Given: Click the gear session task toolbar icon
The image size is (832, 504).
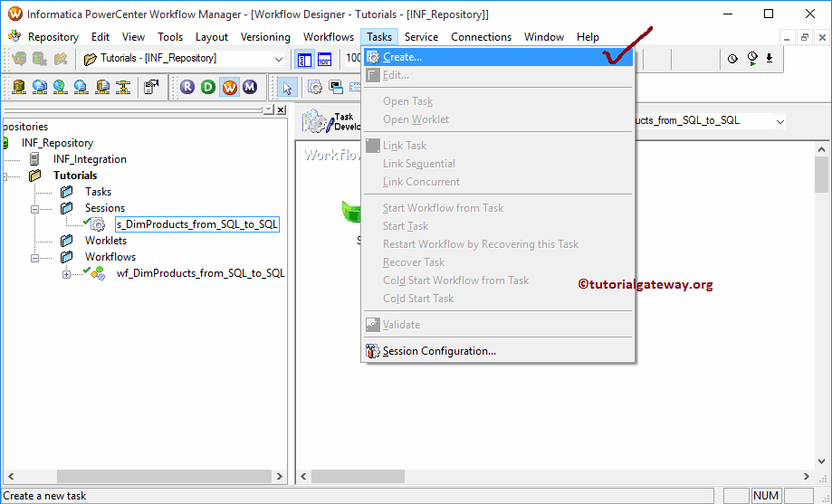Looking at the screenshot, I should tap(315, 87).
